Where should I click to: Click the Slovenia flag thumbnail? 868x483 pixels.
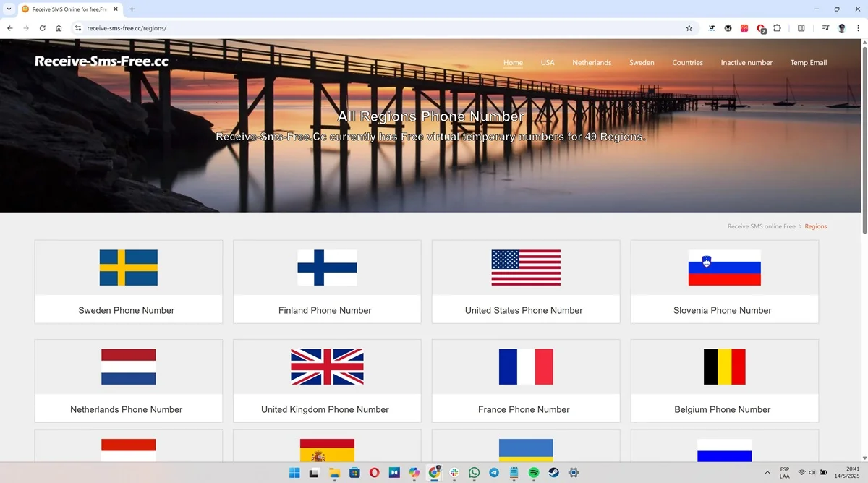point(725,268)
